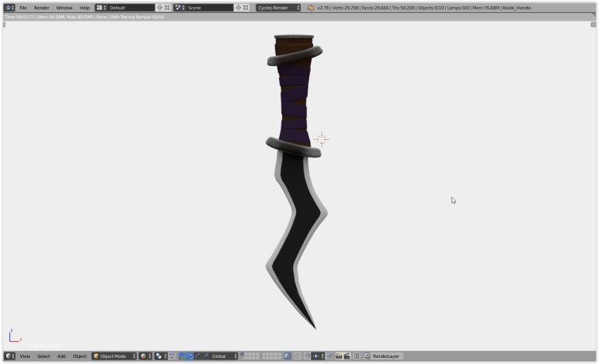Image resolution: width=599 pixels, height=364 pixels.
Task: Click the render image camera icon
Action: tap(338, 356)
